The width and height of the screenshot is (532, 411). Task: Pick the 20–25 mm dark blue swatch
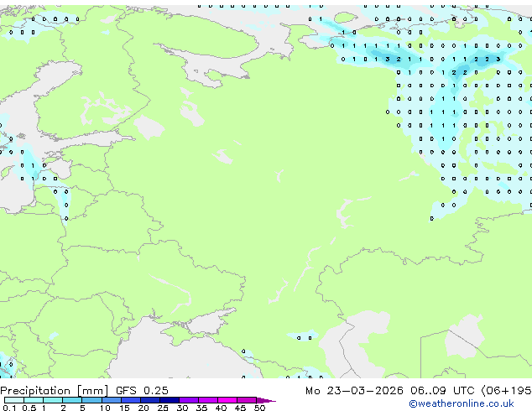pos(150,400)
